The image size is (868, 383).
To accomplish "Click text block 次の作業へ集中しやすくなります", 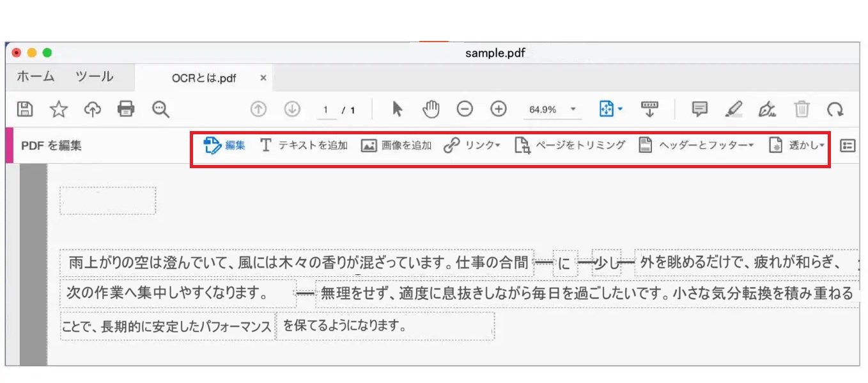I will coord(178,293).
